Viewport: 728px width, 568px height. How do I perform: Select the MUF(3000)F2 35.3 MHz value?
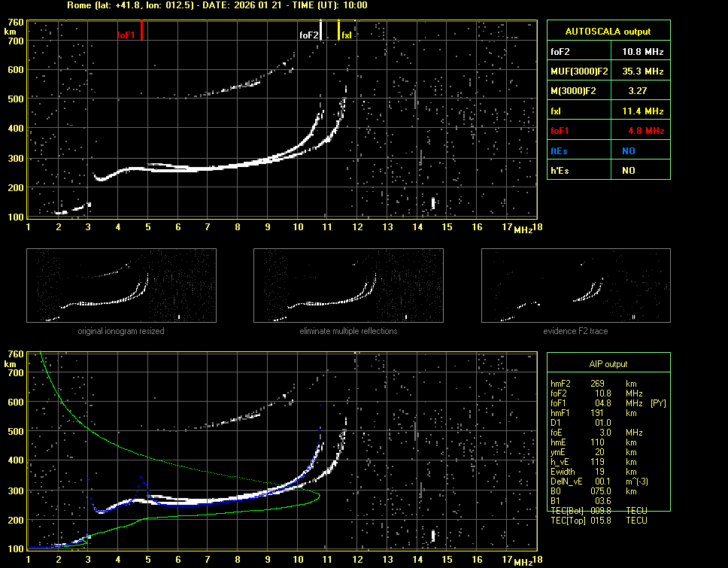[642, 71]
